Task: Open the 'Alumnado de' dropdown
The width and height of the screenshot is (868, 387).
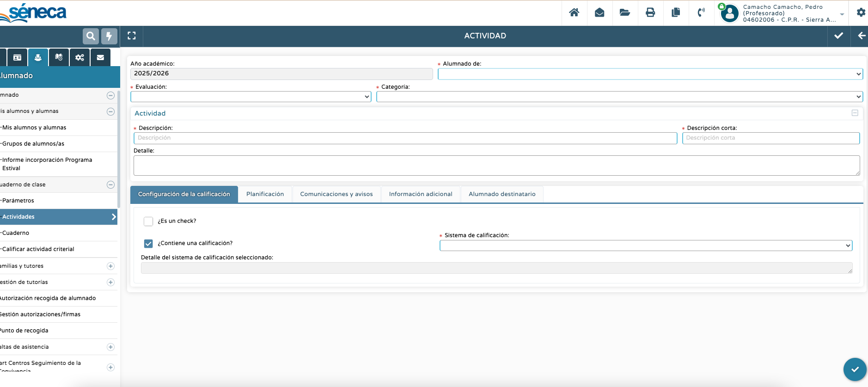Action: [x=650, y=74]
